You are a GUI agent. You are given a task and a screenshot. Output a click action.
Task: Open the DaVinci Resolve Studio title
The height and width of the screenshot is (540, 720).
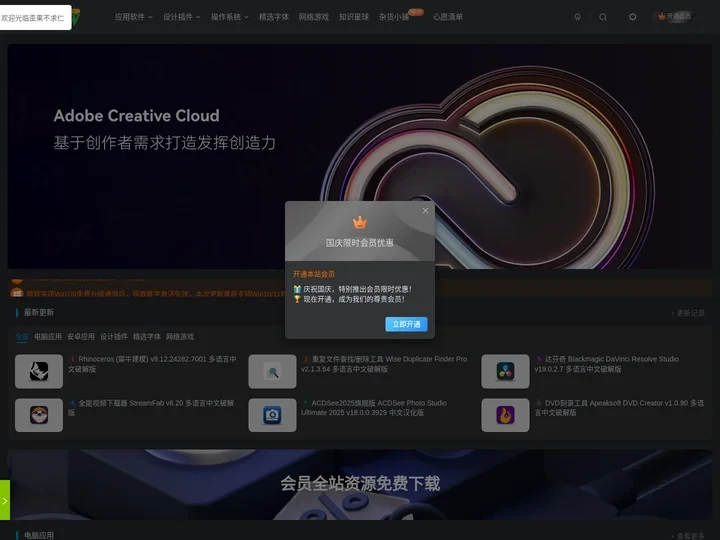[x=607, y=364]
